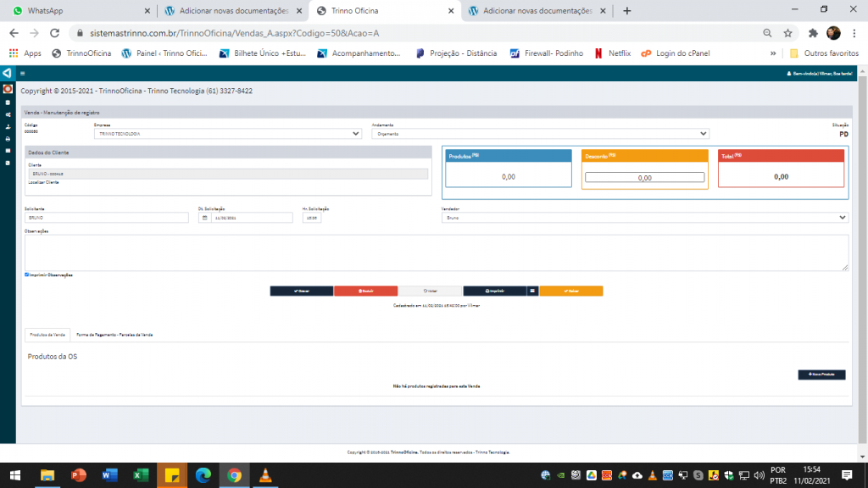
Task: Click the hamburger menu in top bar
Action: [22, 74]
